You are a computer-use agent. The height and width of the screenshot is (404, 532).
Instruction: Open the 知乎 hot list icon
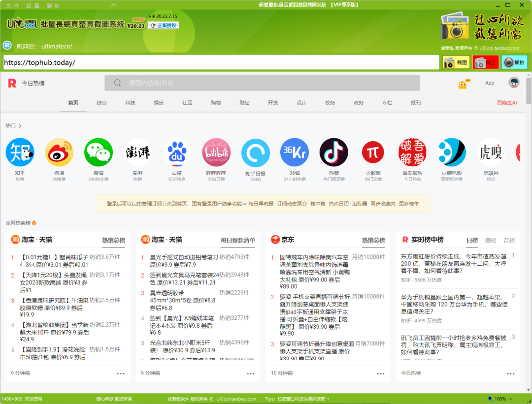pos(20,153)
